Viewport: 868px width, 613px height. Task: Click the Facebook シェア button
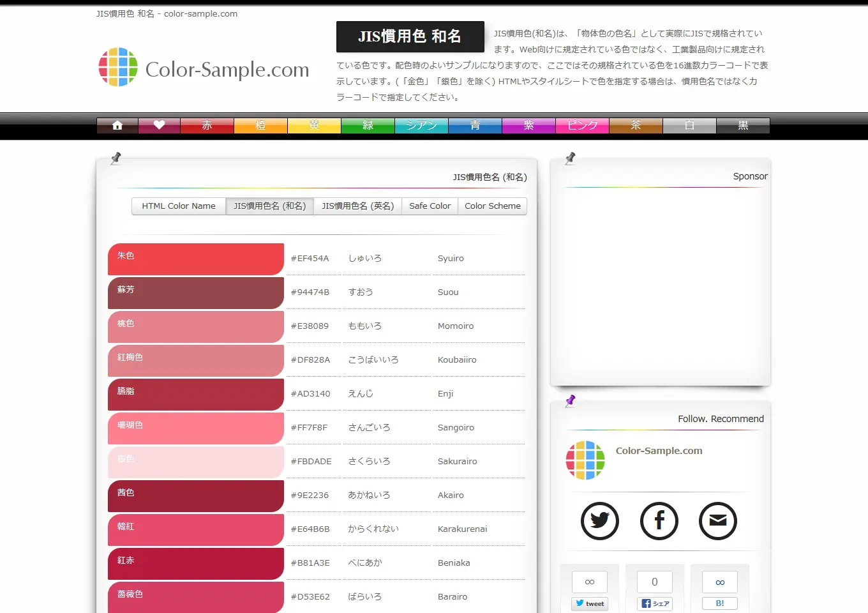pyautogui.click(x=655, y=603)
